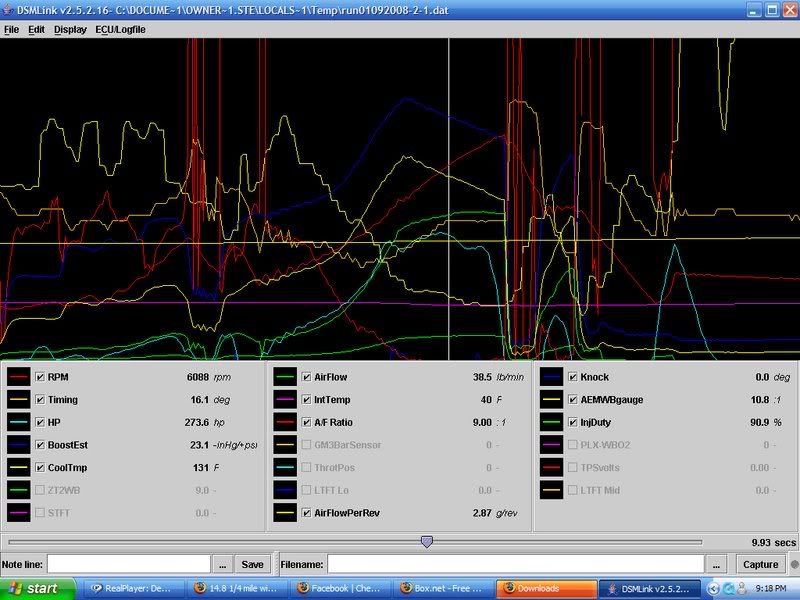800x600 pixels.
Task: Hide the CoolTmp trace via its checkbox
Action: 40,467
